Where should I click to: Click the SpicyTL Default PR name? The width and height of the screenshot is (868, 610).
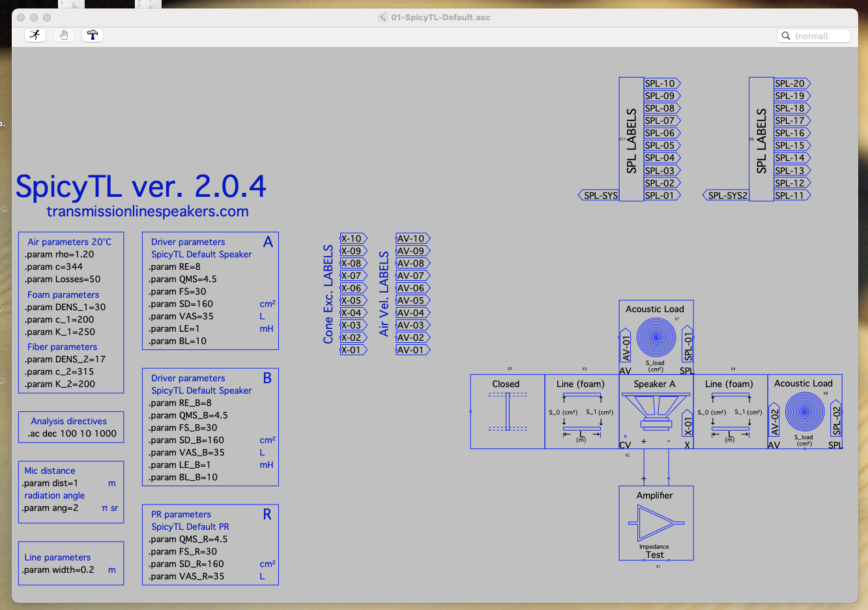pos(190,527)
